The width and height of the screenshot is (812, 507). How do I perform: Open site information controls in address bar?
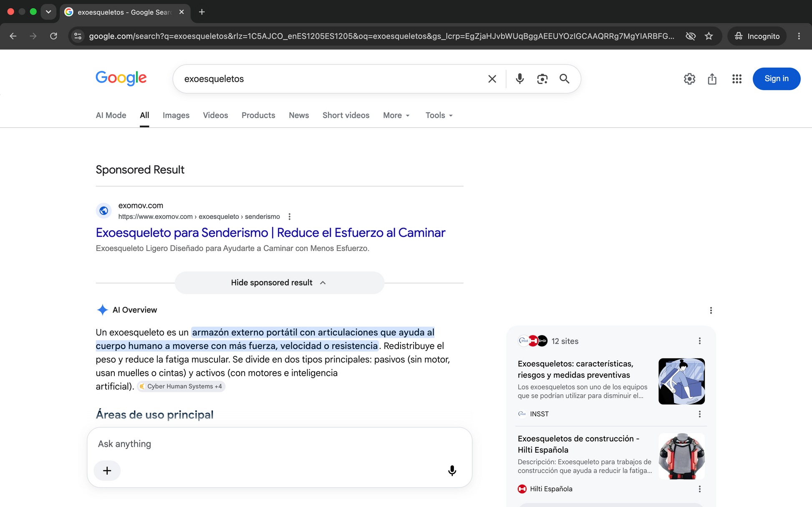(78, 36)
